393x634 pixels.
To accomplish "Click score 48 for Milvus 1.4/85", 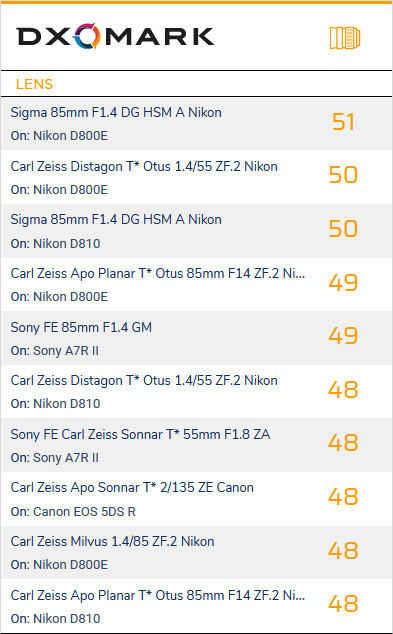I will click(343, 550).
